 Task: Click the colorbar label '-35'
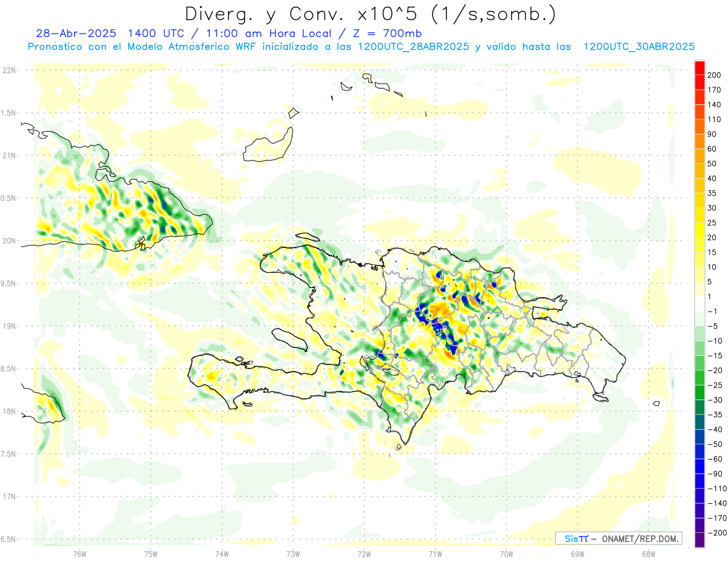[x=716, y=415]
